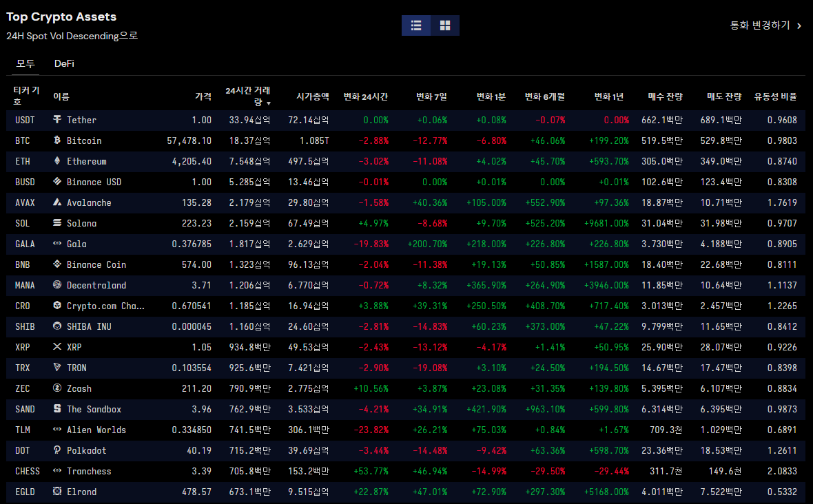
Task: Open the BTC ticker symbol
Action: point(22,141)
